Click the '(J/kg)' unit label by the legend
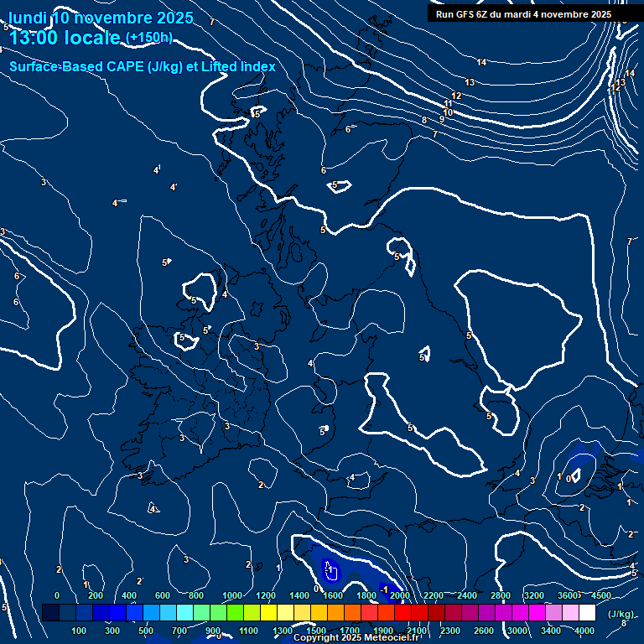 pos(621,614)
